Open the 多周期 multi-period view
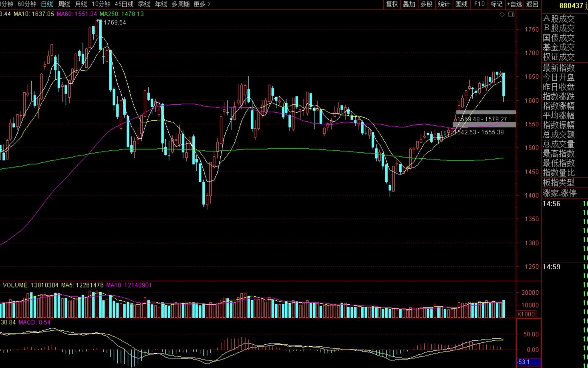 181,4
